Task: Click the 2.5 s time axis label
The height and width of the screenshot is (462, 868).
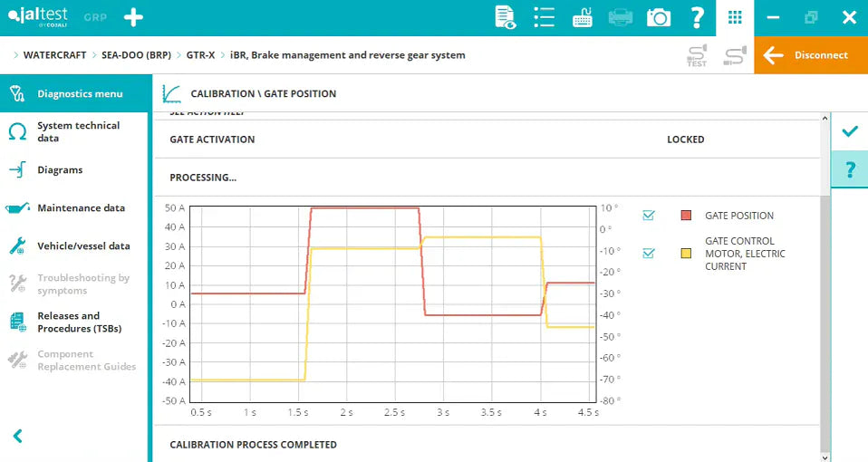Action: (x=394, y=413)
